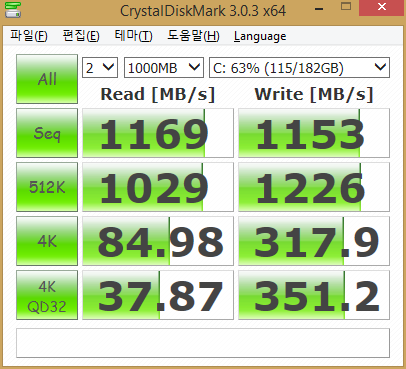Minimize the CrystalDiskMark window
Screen dimensions: 406x369
[319, 8]
